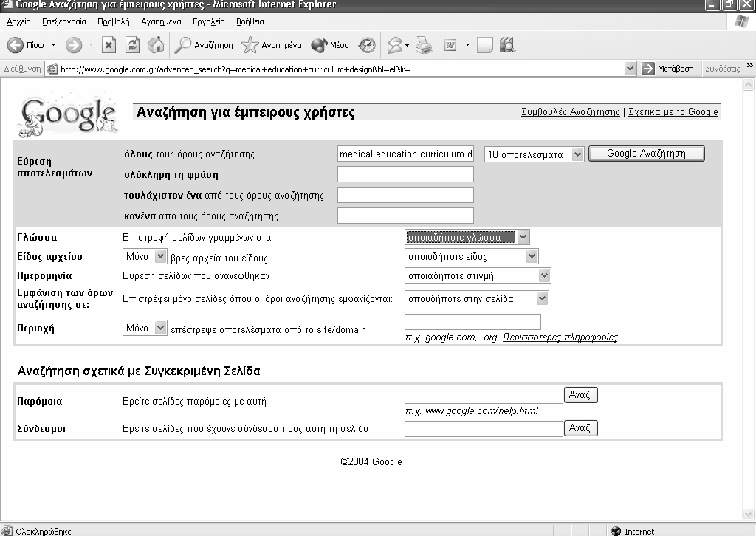Image resolution: width=756 pixels, height=536 pixels.
Task: Open the Edit with Word dropdown arrow
Action: click(467, 45)
